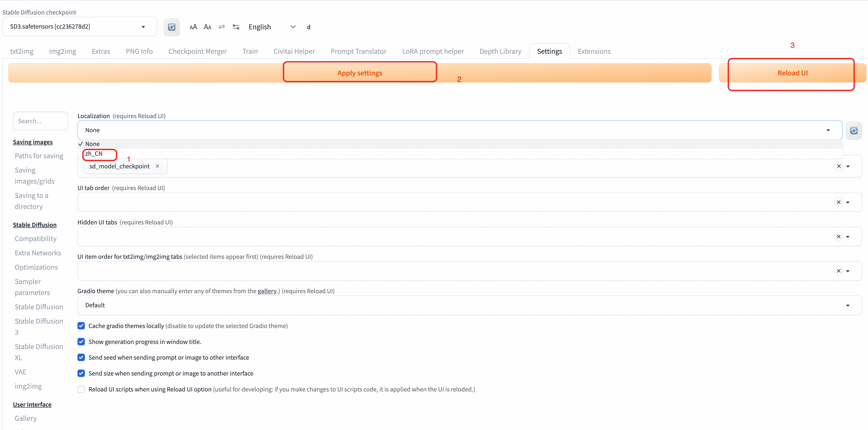Open the LoRA prompt helper tab
Image resolution: width=868 pixels, height=430 pixels.
(x=433, y=51)
